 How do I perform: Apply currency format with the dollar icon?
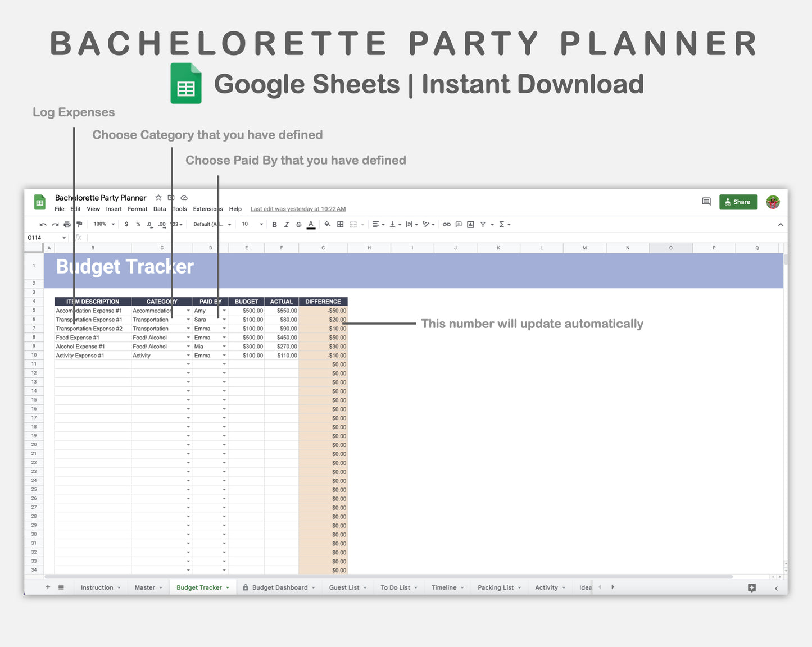point(126,224)
